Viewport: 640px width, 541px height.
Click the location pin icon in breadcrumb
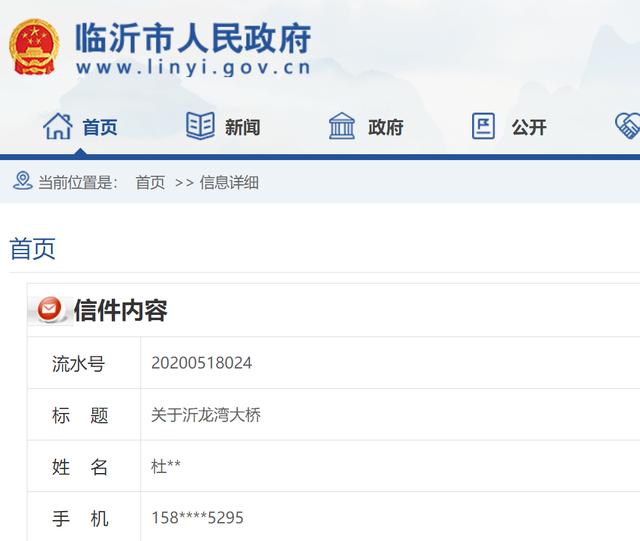pos(23,181)
